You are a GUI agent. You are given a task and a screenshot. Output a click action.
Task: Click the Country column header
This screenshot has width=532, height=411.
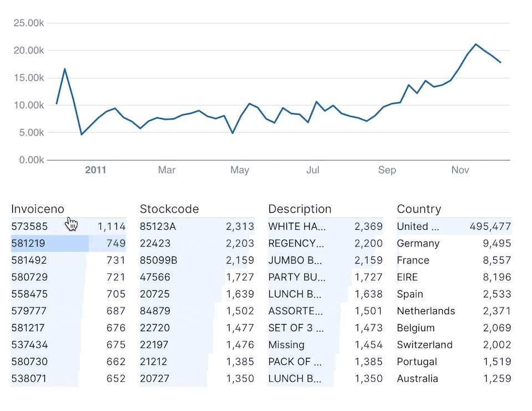[x=419, y=209]
